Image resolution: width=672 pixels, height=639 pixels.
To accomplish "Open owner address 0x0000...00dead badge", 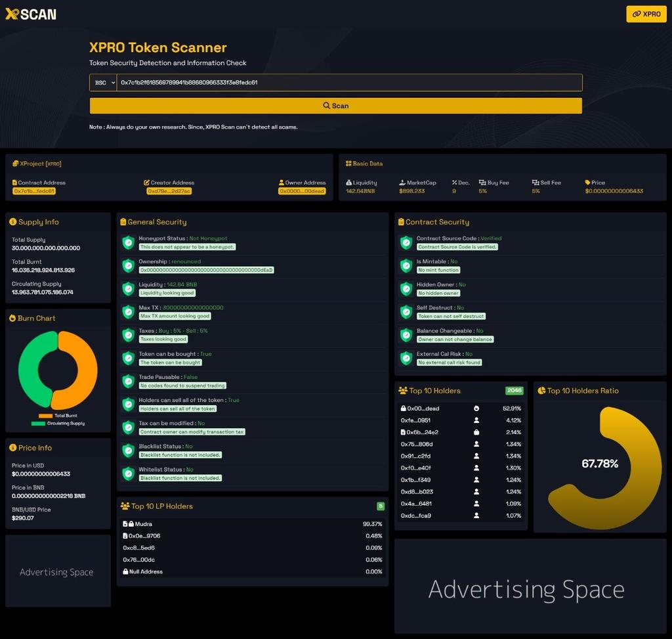I will tap(302, 191).
